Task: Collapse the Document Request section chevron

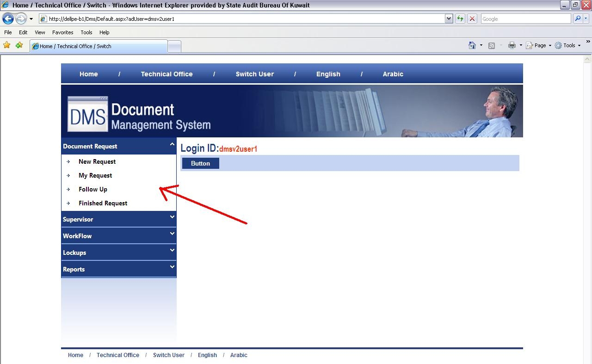Action: tap(172, 144)
